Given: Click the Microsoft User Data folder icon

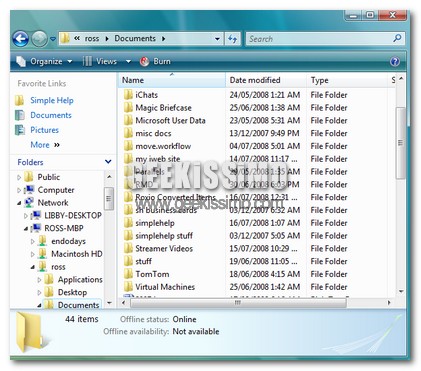Looking at the screenshot, I should point(128,121).
